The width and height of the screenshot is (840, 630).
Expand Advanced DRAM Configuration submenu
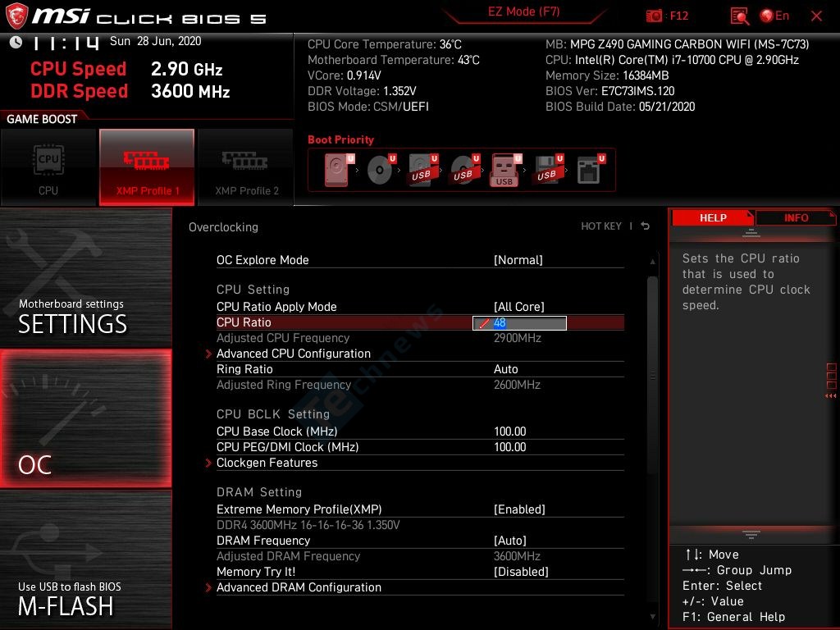[x=299, y=587]
